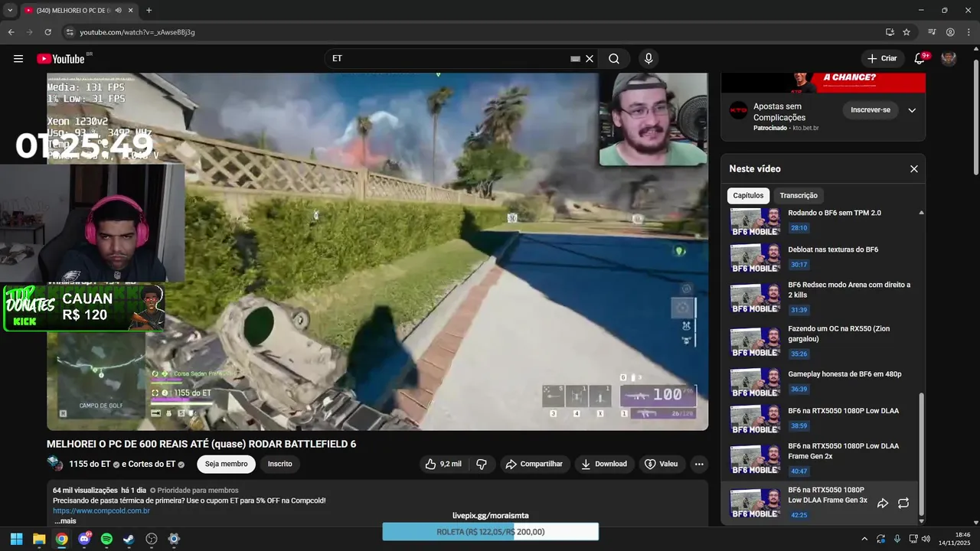
Task: Click the chapters panel scrollbar
Action: pos(921,455)
